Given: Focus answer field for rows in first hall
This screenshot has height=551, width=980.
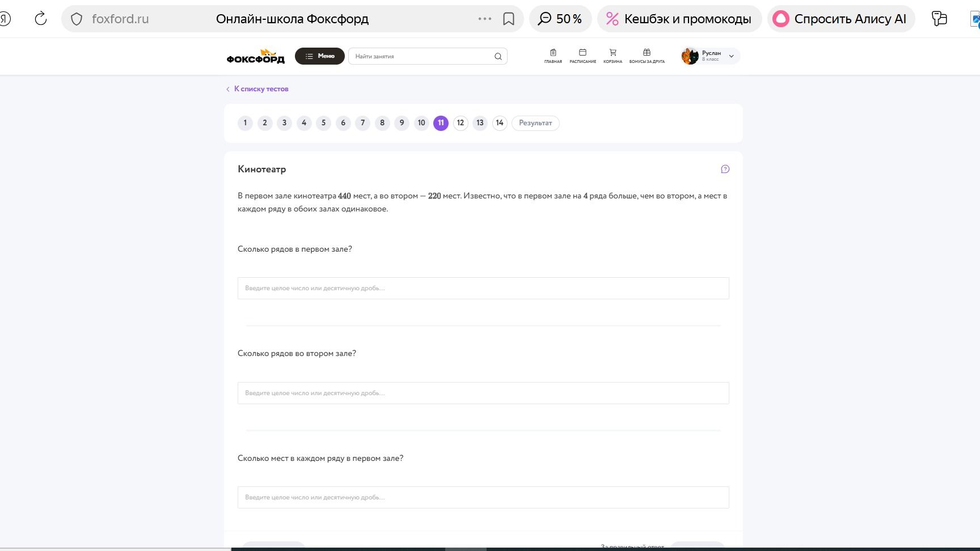Looking at the screenshot, I should click(483, 288).
